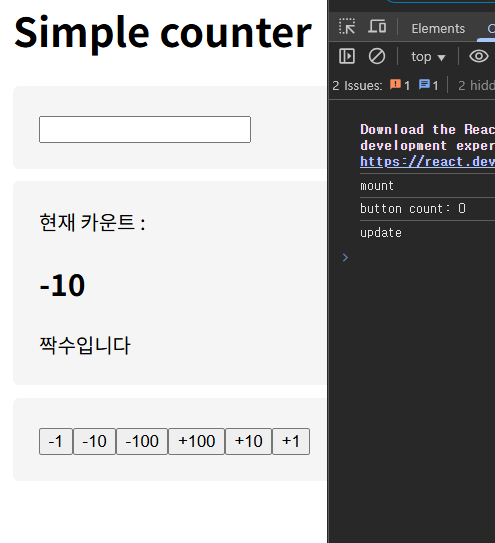Image resolution: width=495 pixels, height=543 pixels.
Task: Add one hundred with +100 button
Action: [196, 441]
